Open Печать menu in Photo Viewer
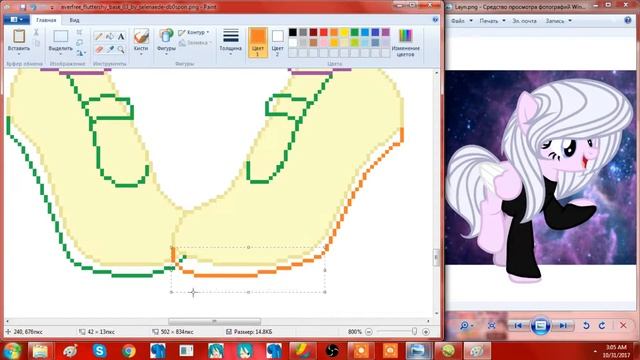This screenshot has width=640, height=360. tap(492, 20)
